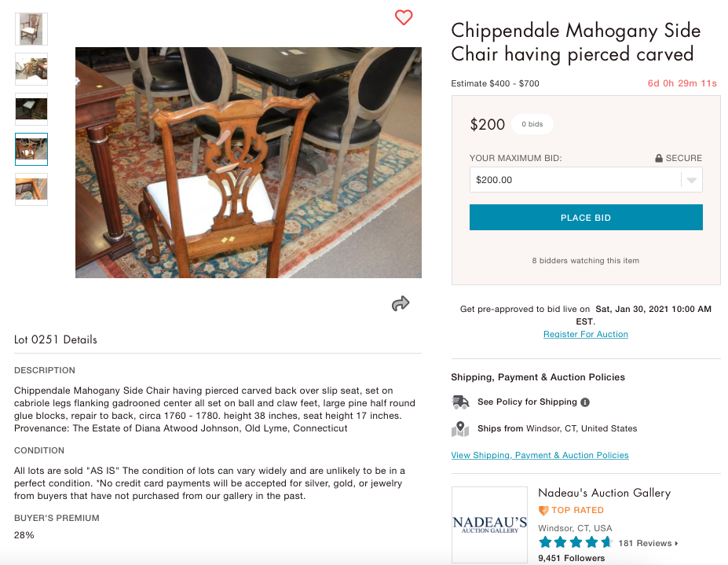The height and width of the screenshot is (565, 728).
Task: Select the second thumbnail image
Action: 31,69
